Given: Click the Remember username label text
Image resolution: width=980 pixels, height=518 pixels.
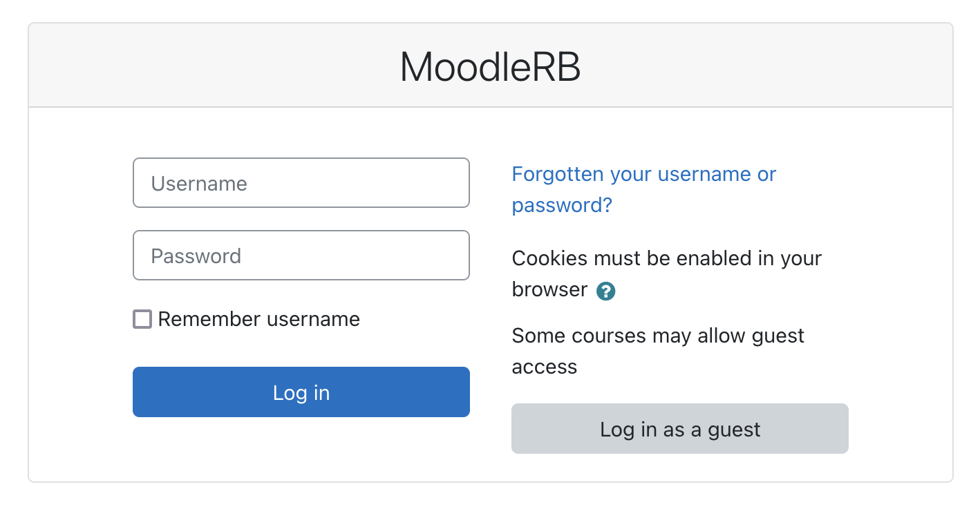Looking at the screenshot, I should [x=258, y=319].
